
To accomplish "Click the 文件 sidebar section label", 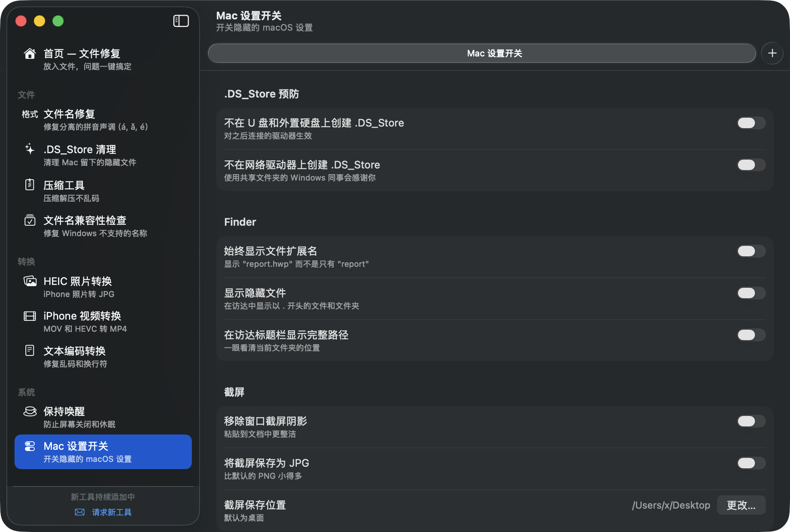I will click(x=26, y=95).
